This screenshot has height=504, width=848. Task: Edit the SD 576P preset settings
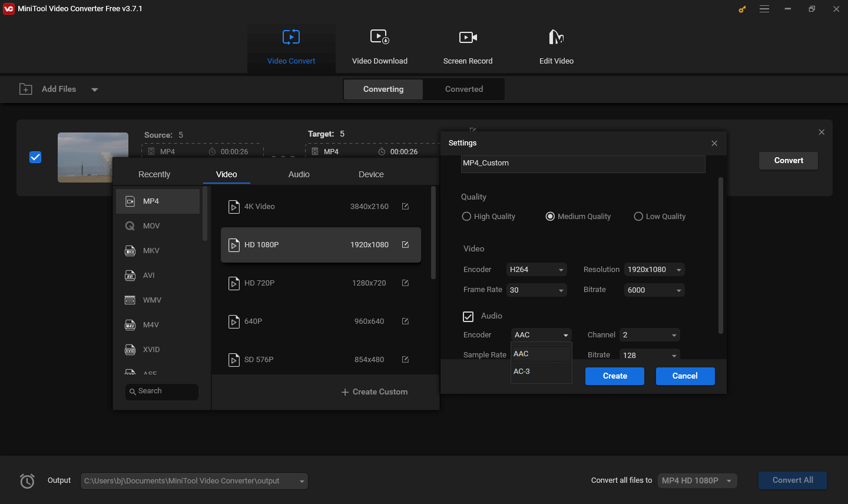click(405, 360)
